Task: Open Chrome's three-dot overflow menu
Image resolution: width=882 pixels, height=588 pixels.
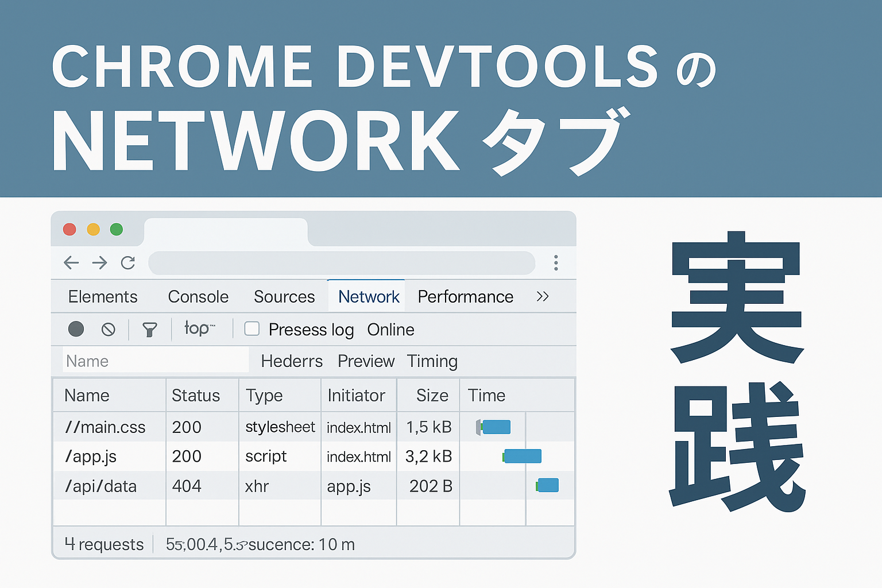Action: point(556,263)
